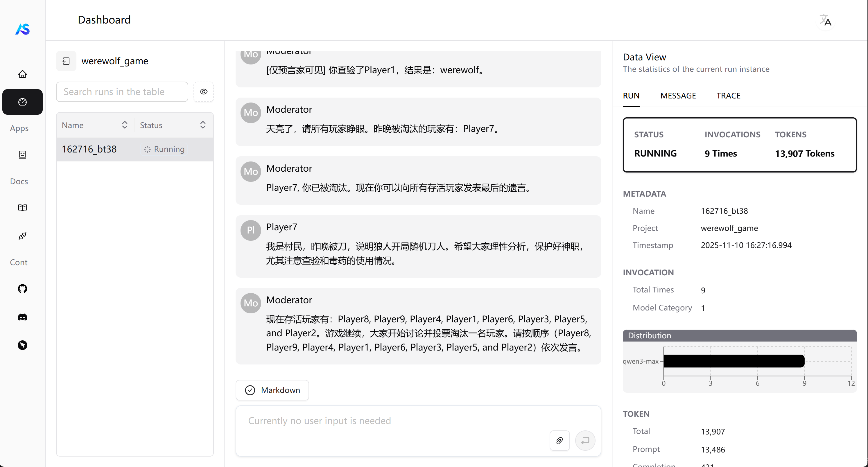Click the qwen3-max distribution bar
Image resolution: width=868 pixels, height=467 pixels.
click(x=734, y=361)
